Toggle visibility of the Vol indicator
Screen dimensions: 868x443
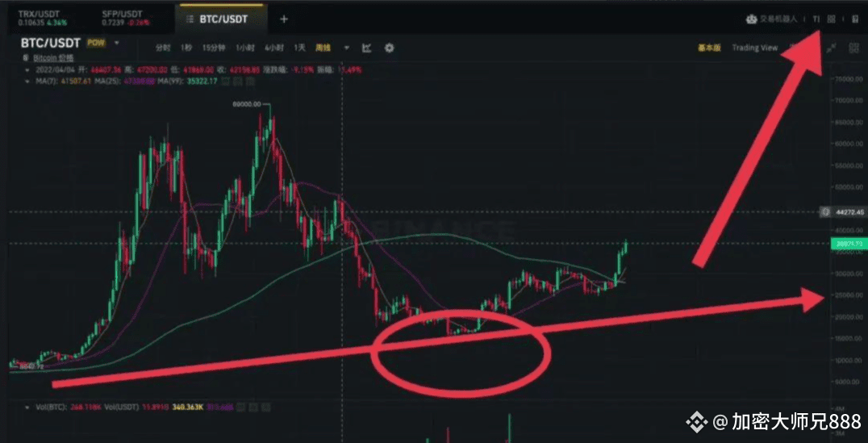point(241,407)
